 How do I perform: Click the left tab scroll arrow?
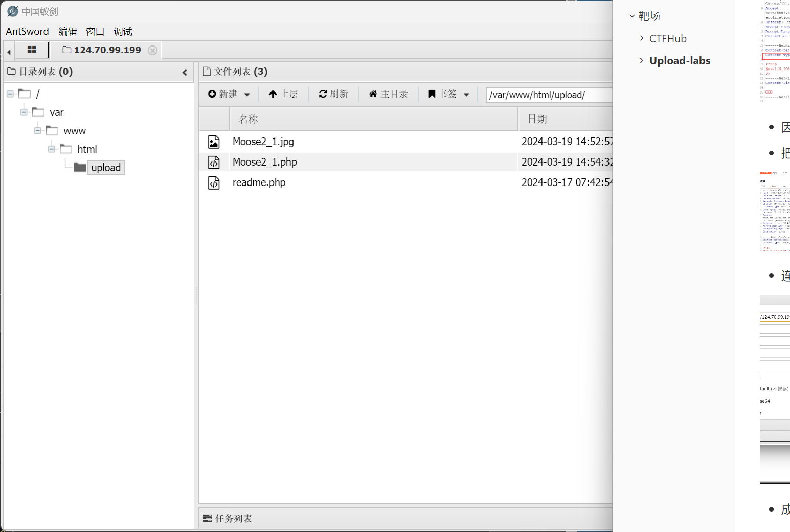click(9, 52)
